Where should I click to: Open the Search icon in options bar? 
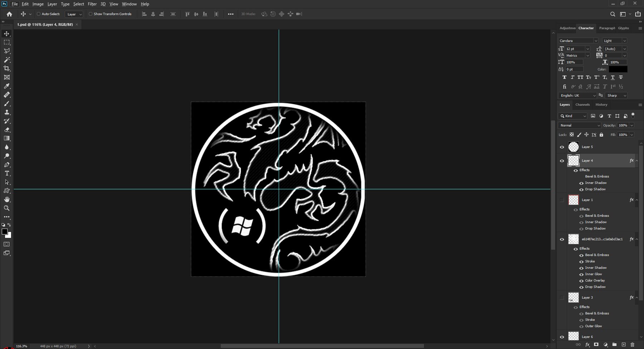[613, 14]
